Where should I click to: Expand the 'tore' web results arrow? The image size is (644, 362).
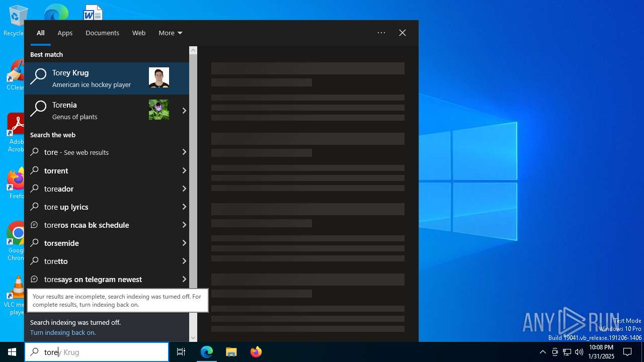pyautogui.click(x=184, y=152)
